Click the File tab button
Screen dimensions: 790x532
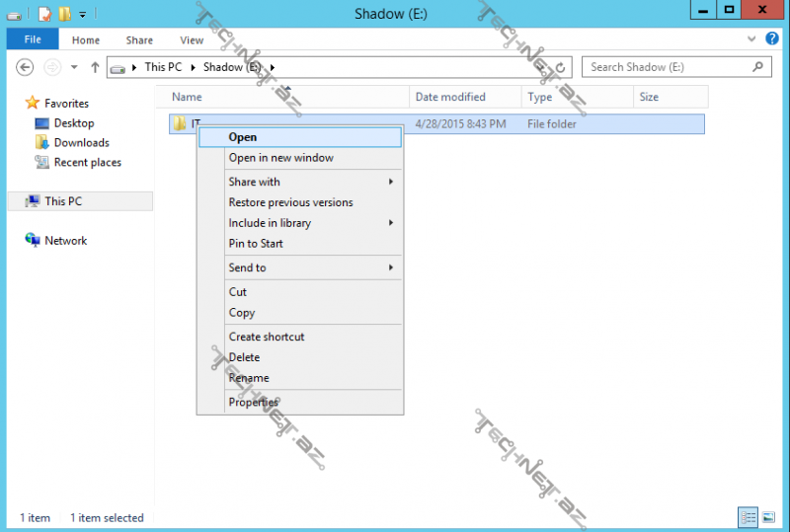33,40
